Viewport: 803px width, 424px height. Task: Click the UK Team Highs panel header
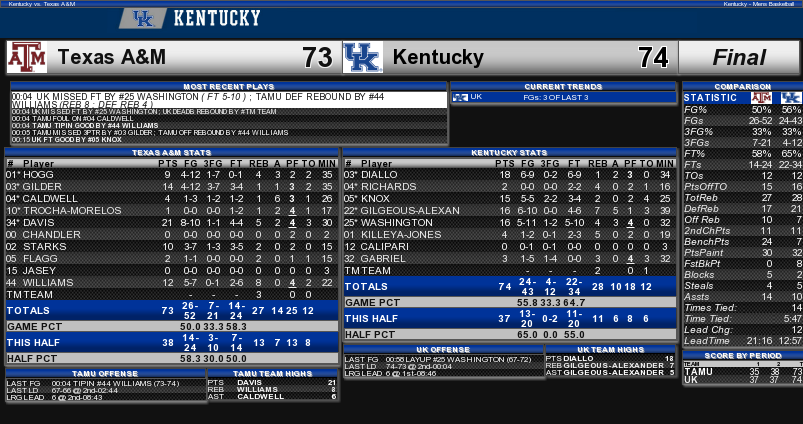610,350
